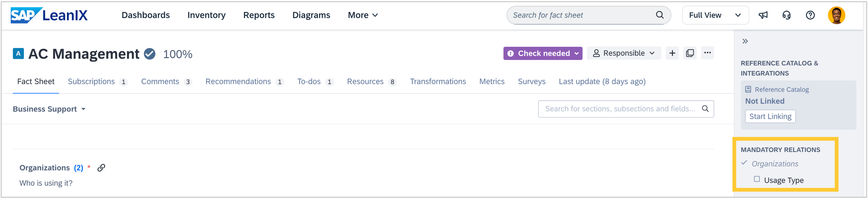Click the plus icon beside Responsible

pyautogui.click(x=672, y=53)
